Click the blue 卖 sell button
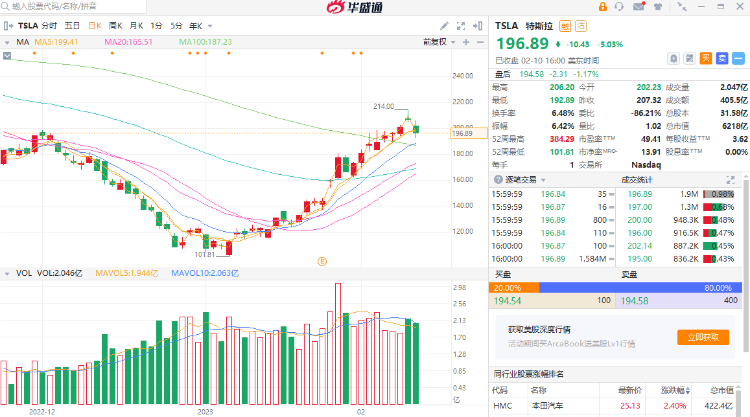This screenshot has width=750, height=417. tap(722, 59)
